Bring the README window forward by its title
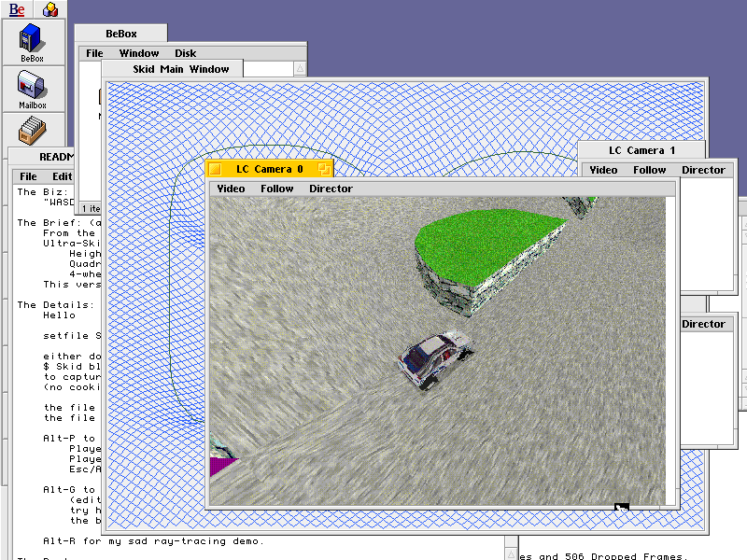The height and width of the screenshot is (560, 747). 56,157
